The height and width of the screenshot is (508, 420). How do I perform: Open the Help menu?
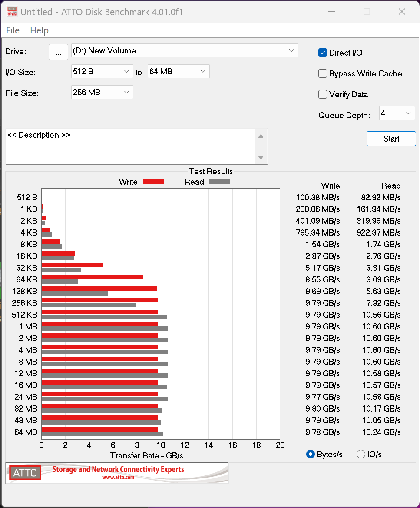[x=39, y=30]
